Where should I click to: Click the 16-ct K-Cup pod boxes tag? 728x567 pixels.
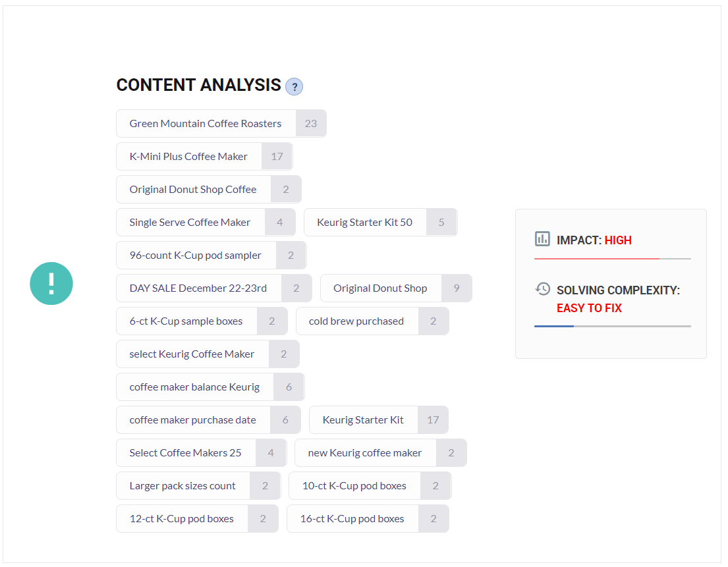click(x=368, y=519)
